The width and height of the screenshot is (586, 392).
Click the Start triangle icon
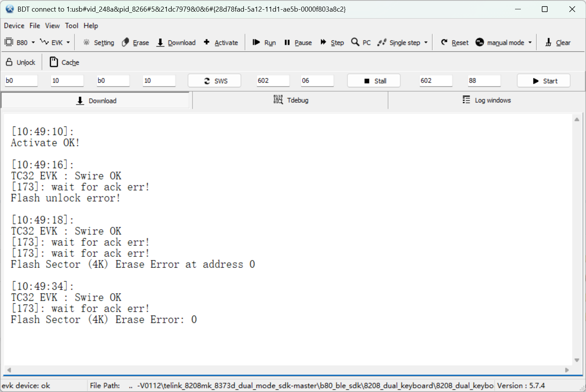pos(536,81)
